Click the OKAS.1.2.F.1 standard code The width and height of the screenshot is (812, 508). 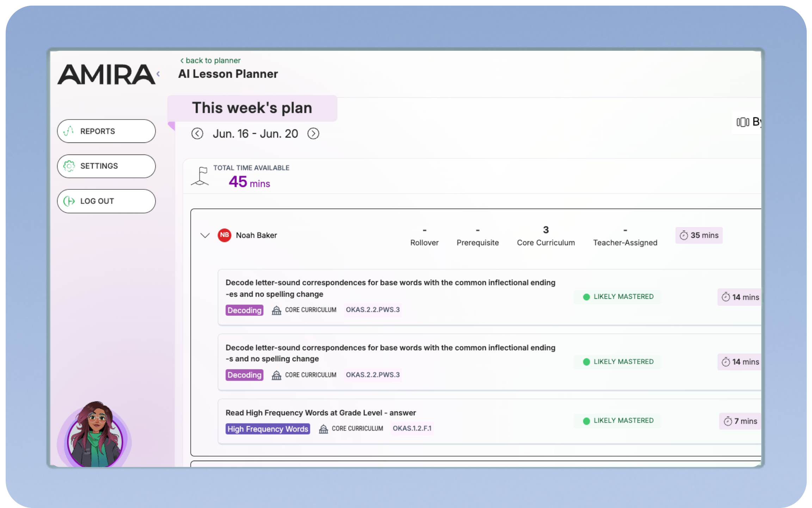412,428
